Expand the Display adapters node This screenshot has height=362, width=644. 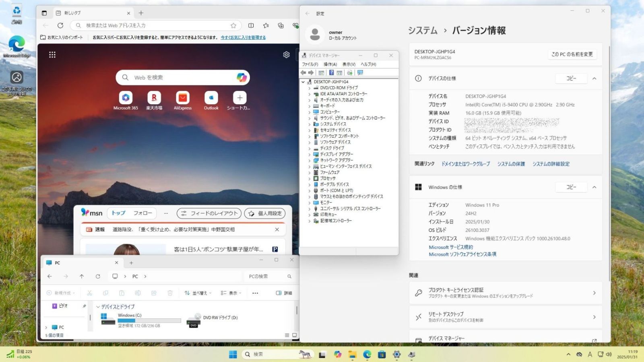(x=310, y=154)
